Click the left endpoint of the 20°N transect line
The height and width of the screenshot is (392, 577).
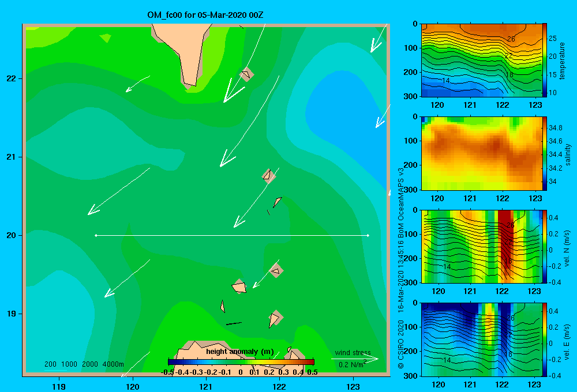click(x=96, y=235)
